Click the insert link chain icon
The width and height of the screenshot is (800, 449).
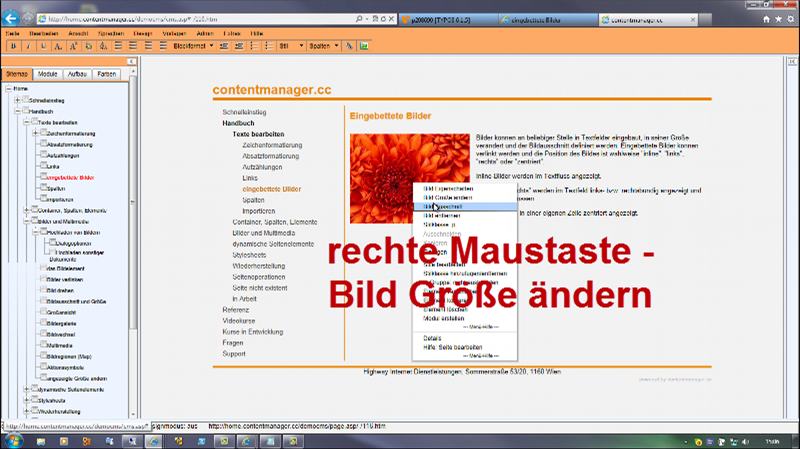(349, 46)
